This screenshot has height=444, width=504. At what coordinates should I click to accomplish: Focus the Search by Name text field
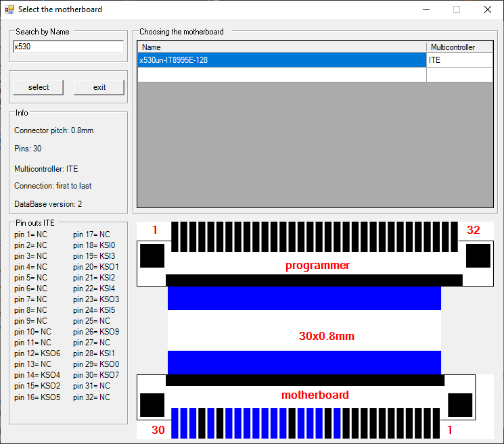point(68,47)
